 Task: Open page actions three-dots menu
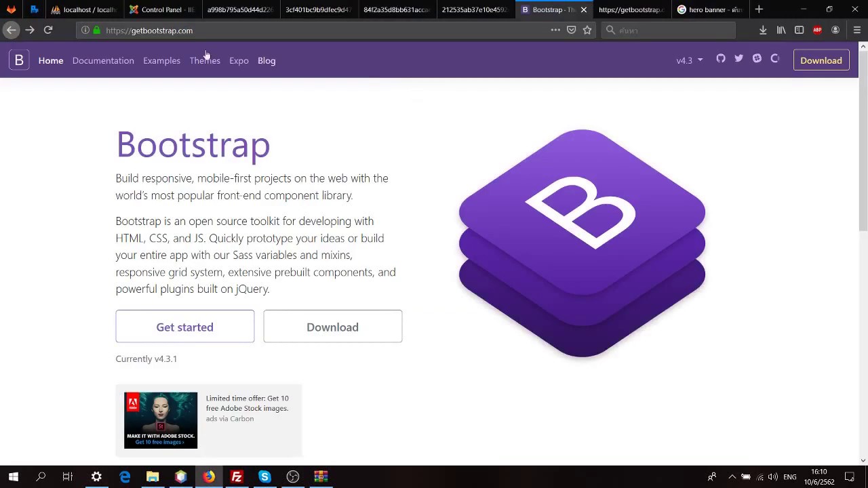click(x=555, y=30)
